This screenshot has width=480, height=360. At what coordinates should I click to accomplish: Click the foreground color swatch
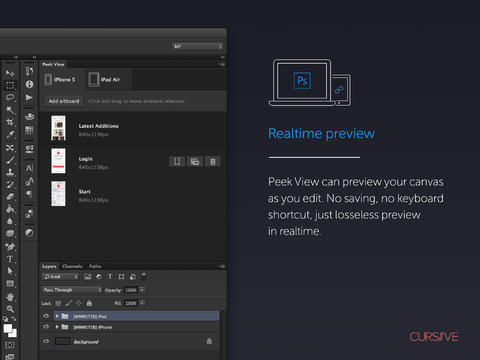click(8, 329)
